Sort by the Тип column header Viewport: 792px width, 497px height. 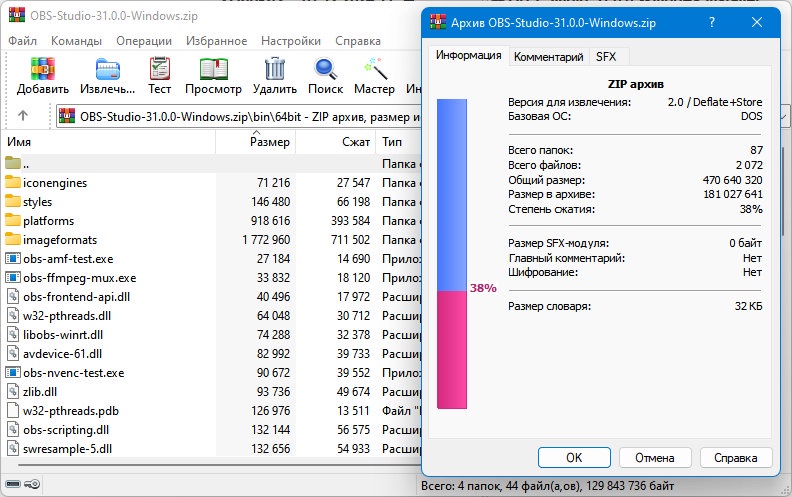[399, 142]
